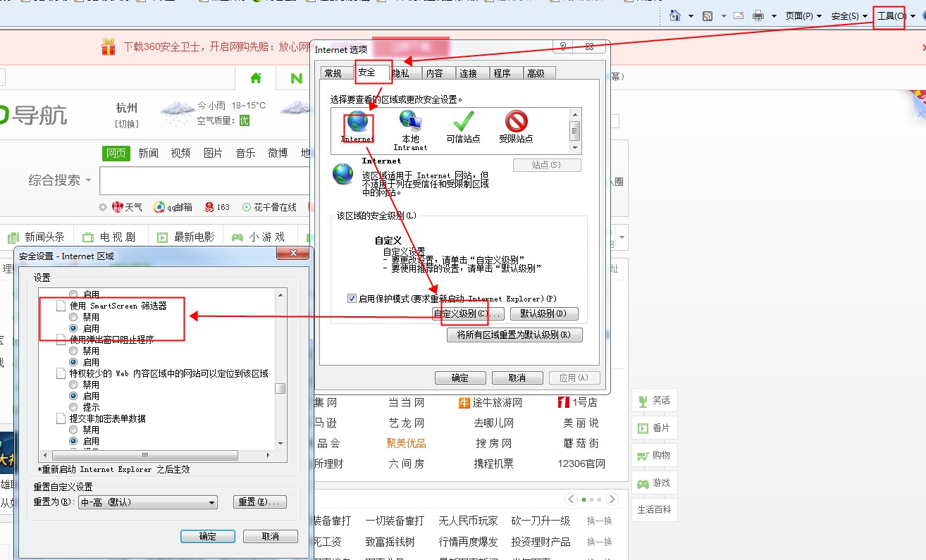Click the read mail envelope icon
This screenshot has width=926, height=560.
(x=739, y=15)
